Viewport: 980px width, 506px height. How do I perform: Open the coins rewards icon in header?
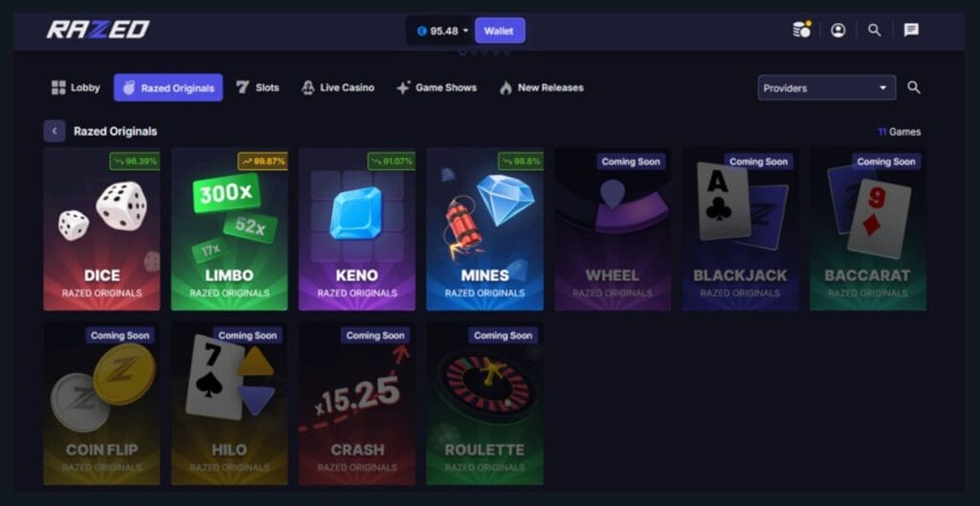[801, 30]
